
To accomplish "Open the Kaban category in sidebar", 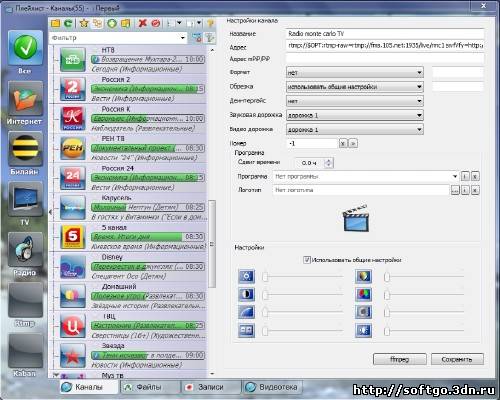I will 25,351.
